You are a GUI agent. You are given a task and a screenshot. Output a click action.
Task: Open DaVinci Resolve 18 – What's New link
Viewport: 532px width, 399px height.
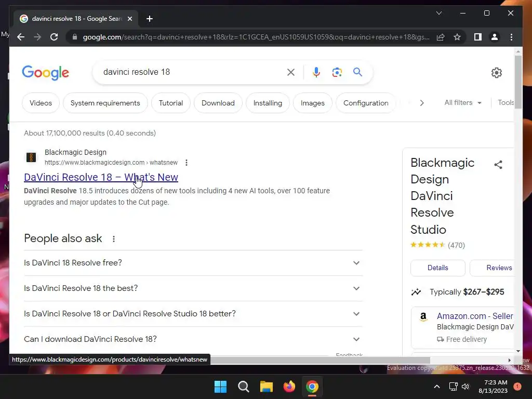coord(101,177)
